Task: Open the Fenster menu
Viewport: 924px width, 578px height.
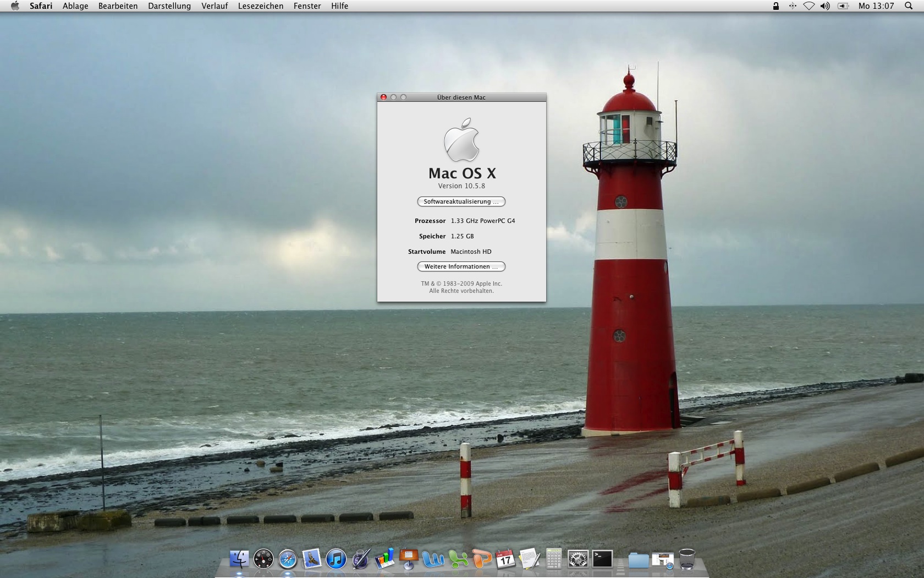Action: tap(307, 6)
